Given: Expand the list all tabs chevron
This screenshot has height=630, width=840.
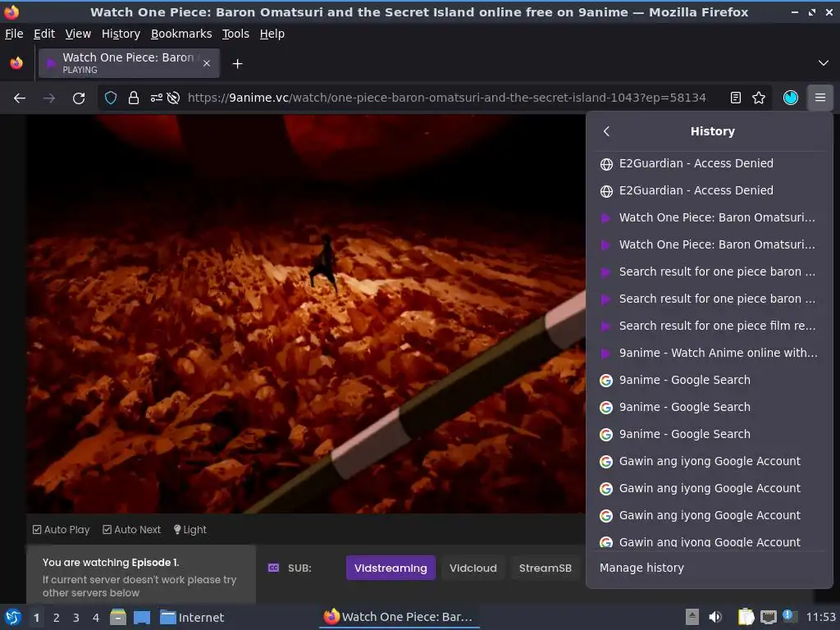Looking at the screenshot, I should 824,63.
